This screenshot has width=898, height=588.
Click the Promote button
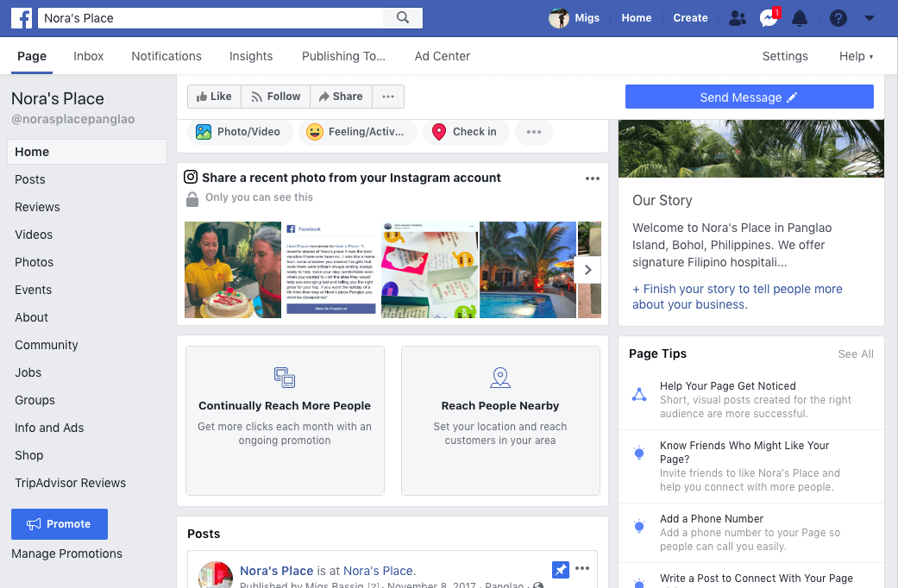tap(60, 524)
